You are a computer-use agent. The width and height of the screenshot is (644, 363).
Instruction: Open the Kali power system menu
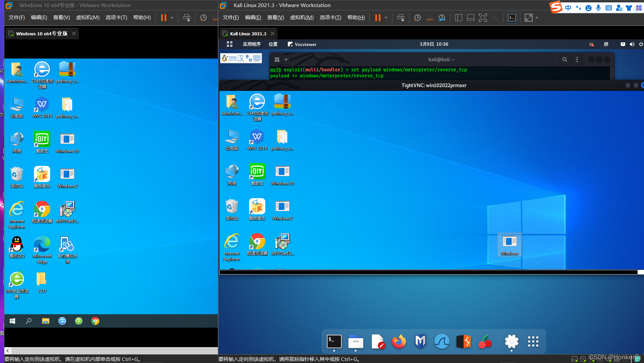(x=641, y=44)
